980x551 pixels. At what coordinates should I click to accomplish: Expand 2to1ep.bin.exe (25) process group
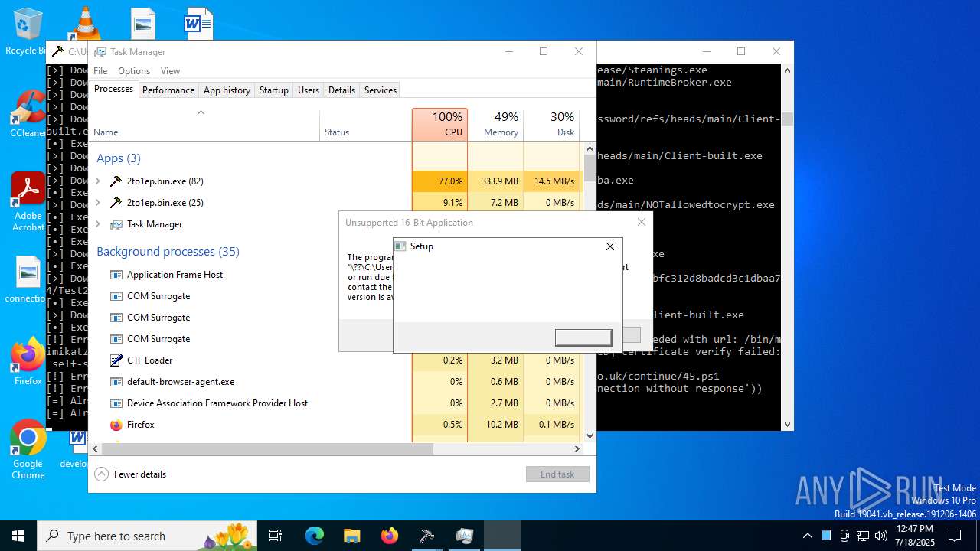click(97, 203)
